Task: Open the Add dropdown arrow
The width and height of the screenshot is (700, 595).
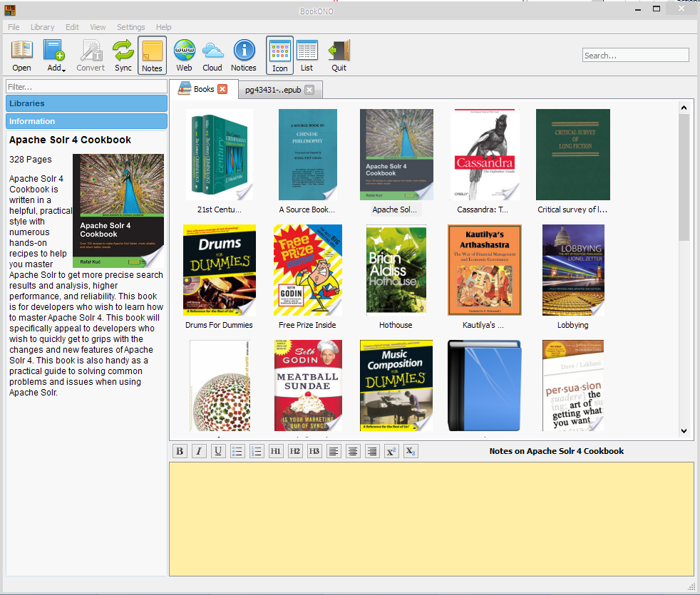Action: tap(63, 70)
